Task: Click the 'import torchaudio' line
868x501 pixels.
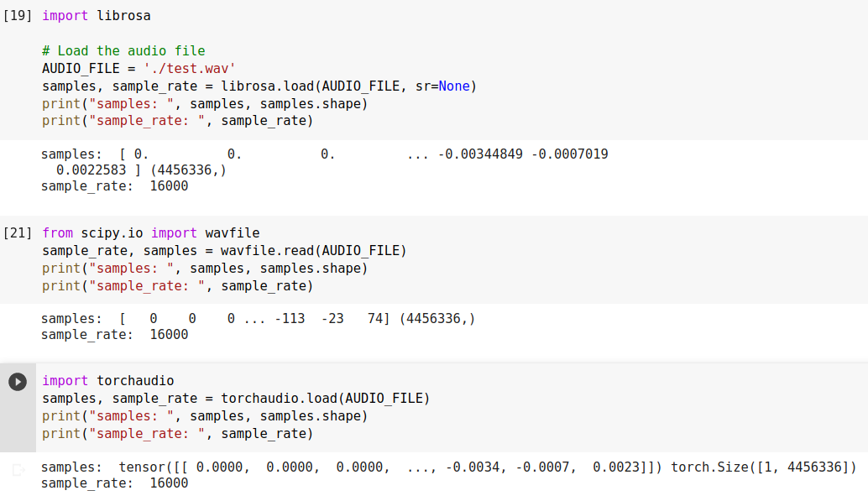Action: (107, 381)
